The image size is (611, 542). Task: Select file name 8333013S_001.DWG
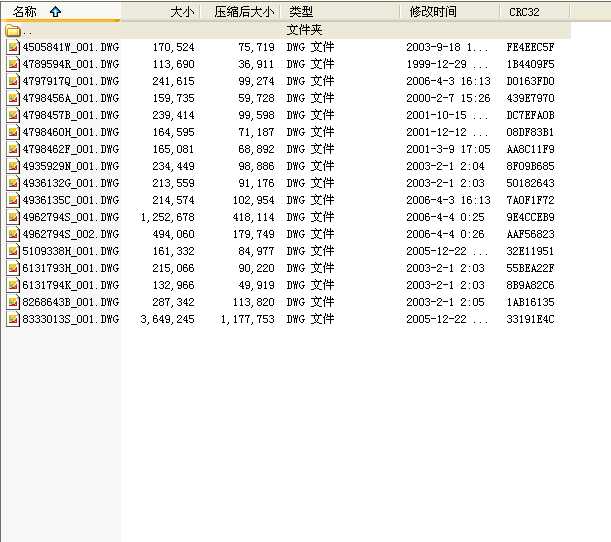click(x=71, y=320)
